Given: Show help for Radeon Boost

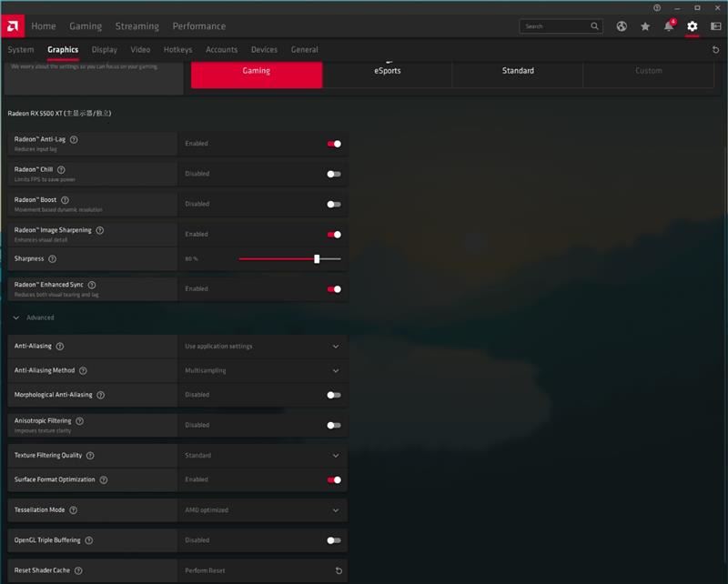Looking at the screenshot, I should coord(65,200).
